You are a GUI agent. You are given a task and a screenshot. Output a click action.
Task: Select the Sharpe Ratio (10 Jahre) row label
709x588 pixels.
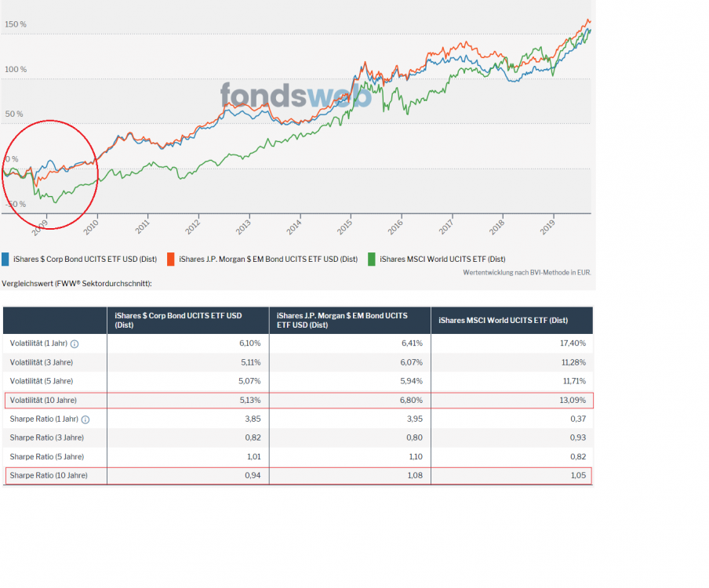(x=49, y=476)
